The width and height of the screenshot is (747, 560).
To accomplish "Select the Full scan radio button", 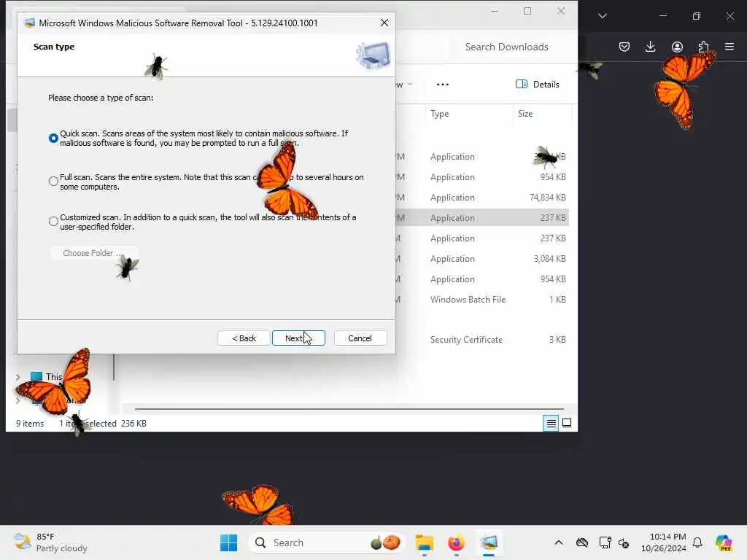I will coord(53,182).
